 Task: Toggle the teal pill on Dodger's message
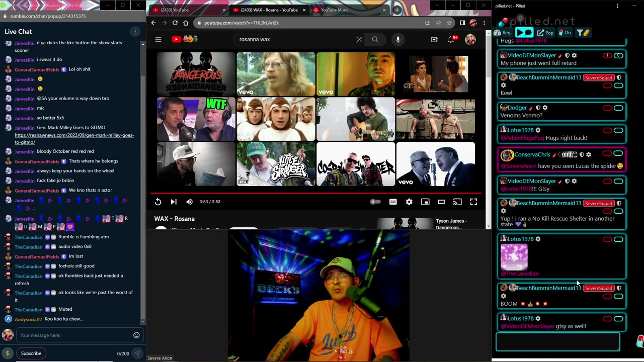[x=618, y=108]
